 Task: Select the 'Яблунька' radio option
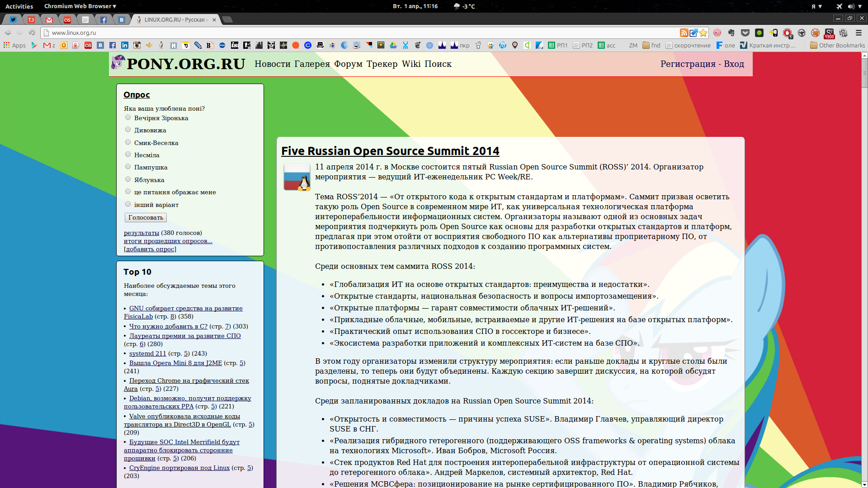128,179
